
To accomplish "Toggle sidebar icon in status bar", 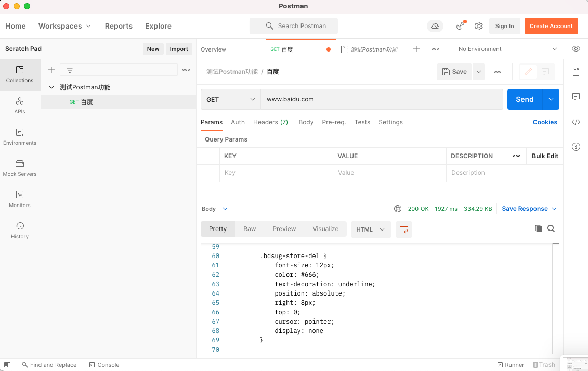I will click(x=7, y=365).
